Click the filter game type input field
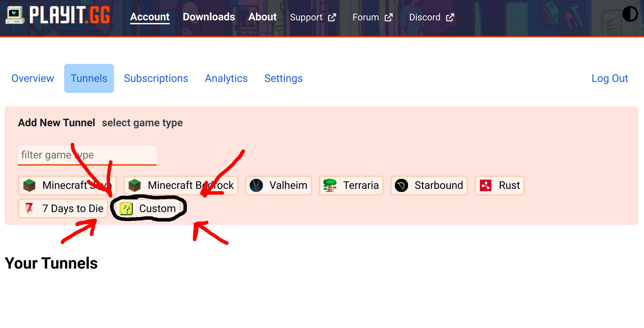The image size is (644, 328). tap(87, 155)
